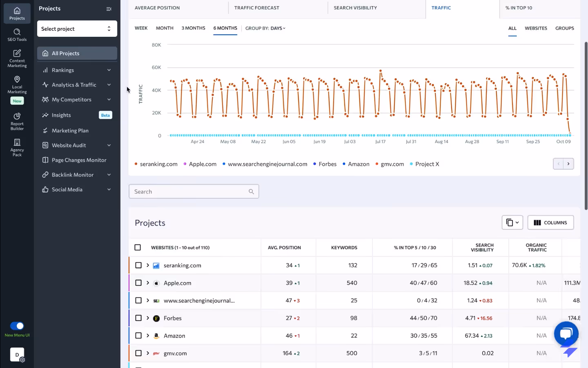Show Websites view of chart
588x368 pixels.
536,28
